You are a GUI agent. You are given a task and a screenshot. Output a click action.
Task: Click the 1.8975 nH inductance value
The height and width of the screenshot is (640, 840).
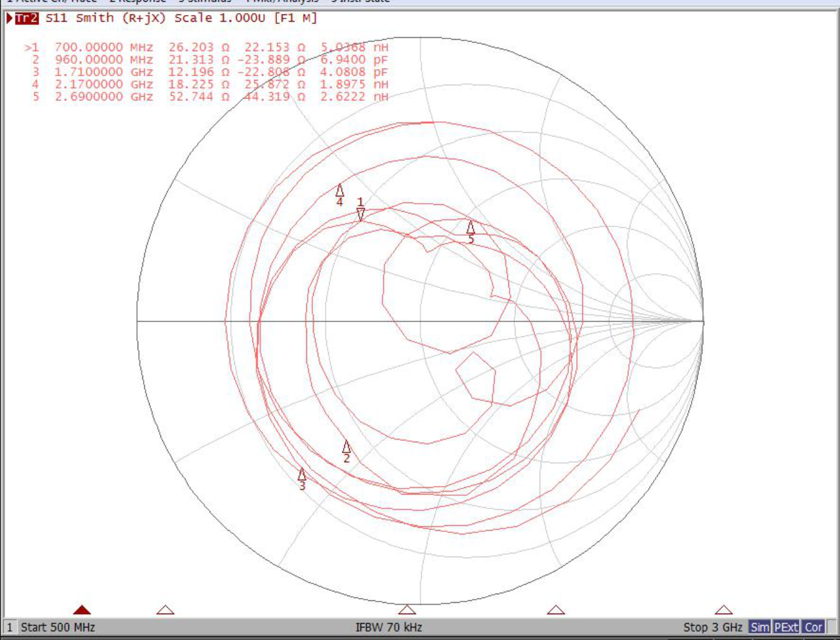click(355, 84)
